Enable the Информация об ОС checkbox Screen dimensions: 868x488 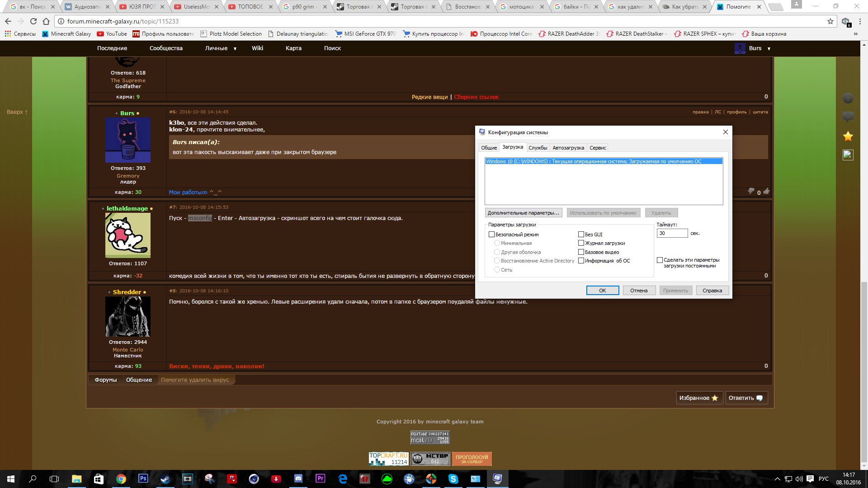(581, 261)
